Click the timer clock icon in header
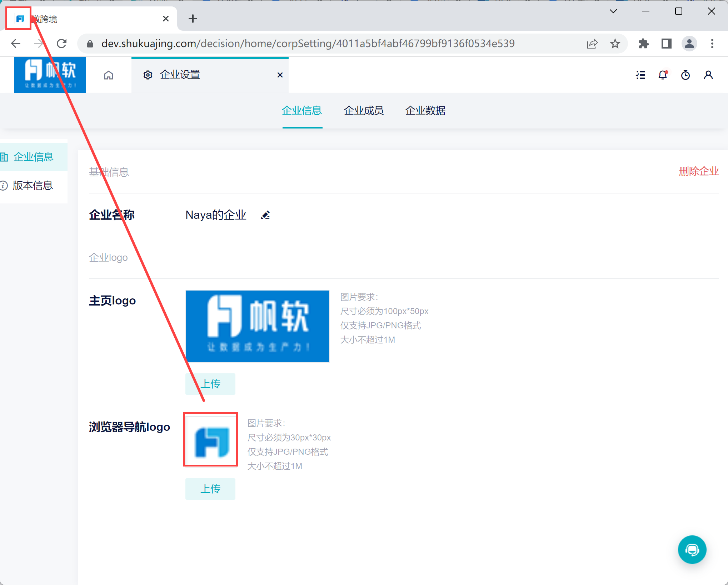Image resolution: width=728 pixels, height=585 pixels. click(685, 75)
